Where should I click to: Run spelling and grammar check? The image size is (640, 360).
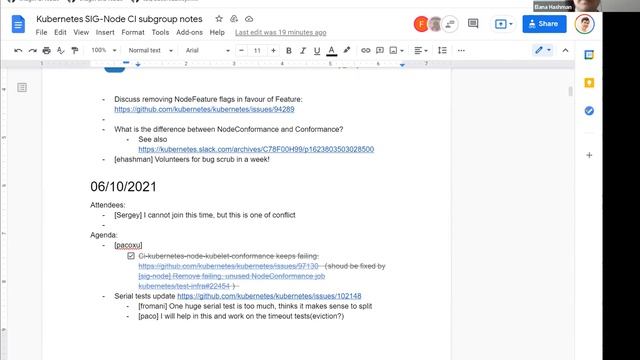[60, 51]
